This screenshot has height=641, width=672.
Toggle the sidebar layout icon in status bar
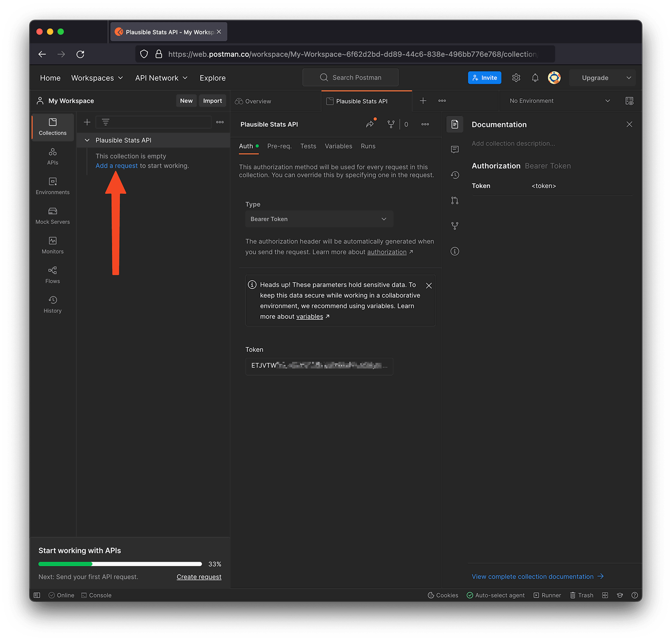coord(37,595)
